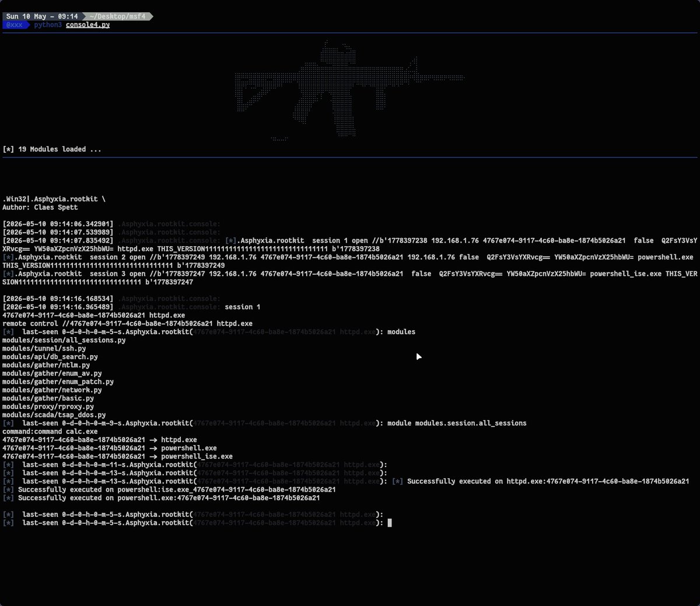Image resolution: width=700 pixels, height=606 pixels.
Task: Click the 'Sun 10 May – 09:14' prompt segment
Action: (x=42, y=16)
